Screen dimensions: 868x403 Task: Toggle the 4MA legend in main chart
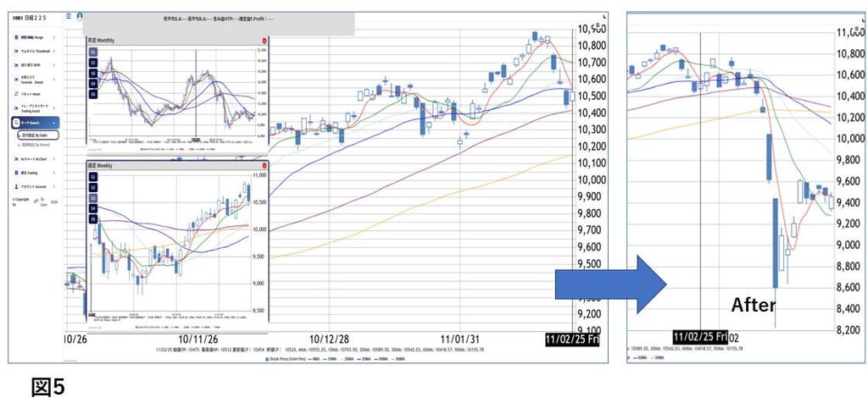312,358
